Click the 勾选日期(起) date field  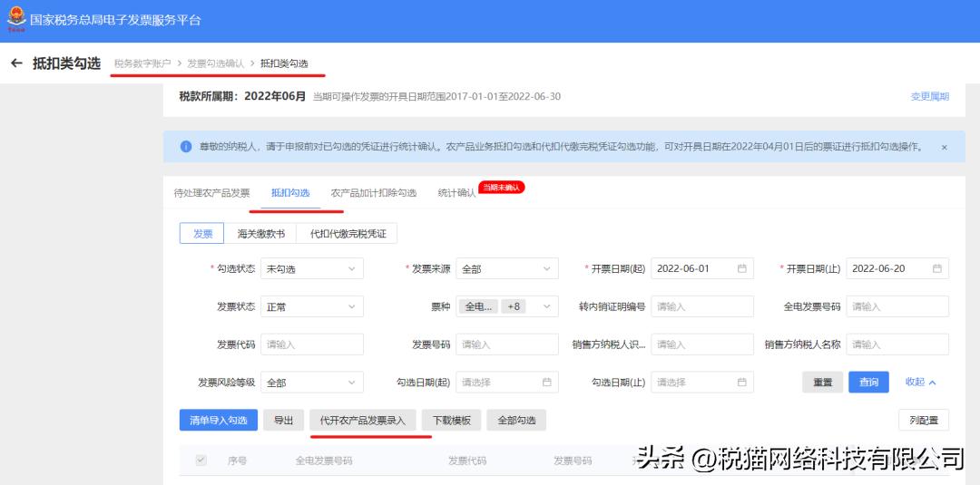pos(507,382)
